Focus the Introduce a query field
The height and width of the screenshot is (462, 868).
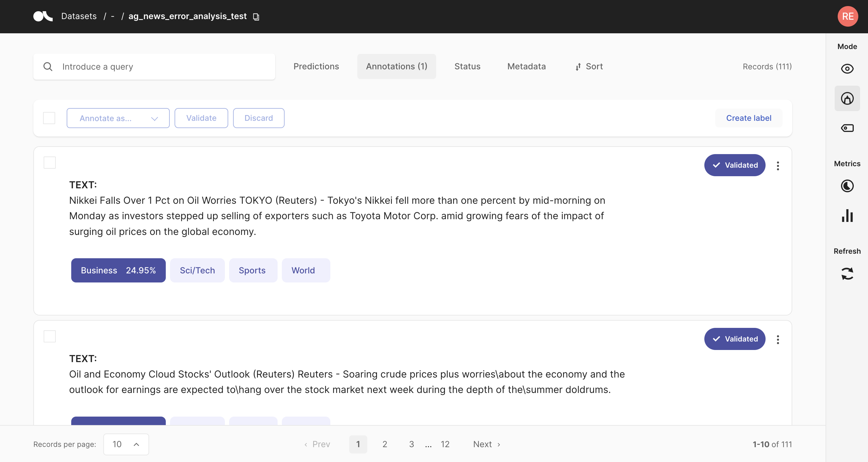point(154,67)
